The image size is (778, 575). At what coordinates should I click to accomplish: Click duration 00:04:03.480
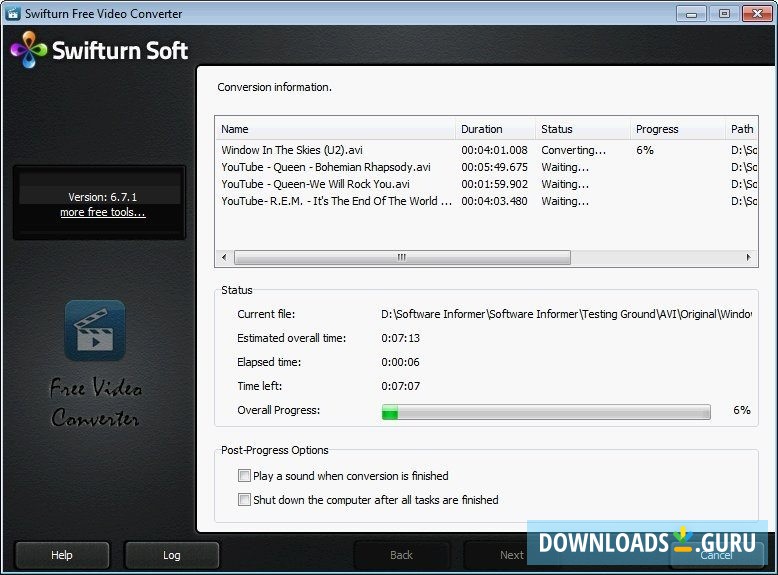(x=494, y=201)
